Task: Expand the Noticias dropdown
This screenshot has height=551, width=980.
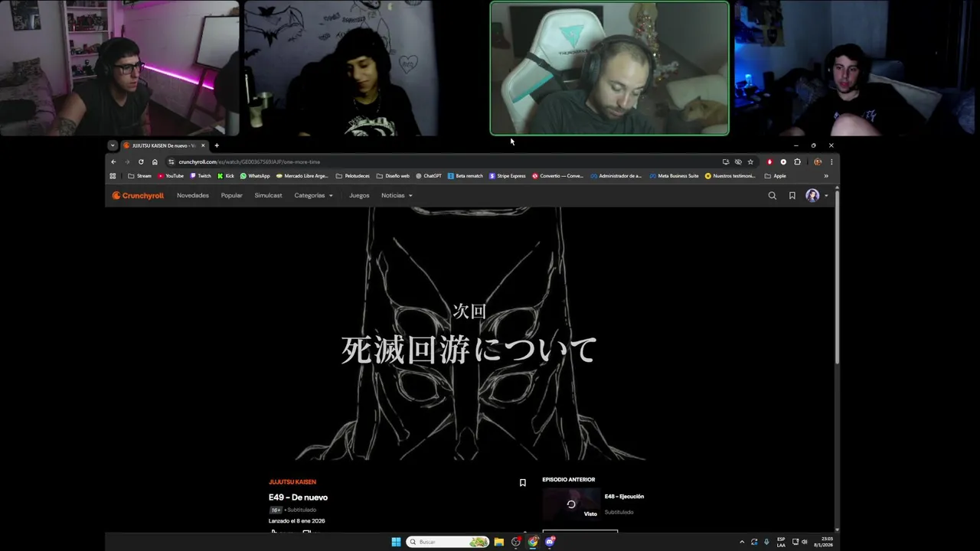Action: [397, 195]
